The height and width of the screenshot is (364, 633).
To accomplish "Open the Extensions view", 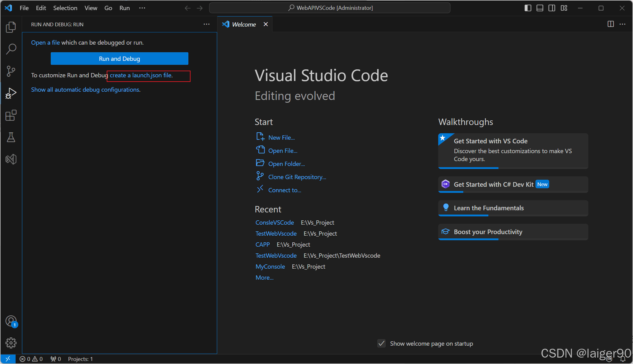I will (x=11, y=115).
